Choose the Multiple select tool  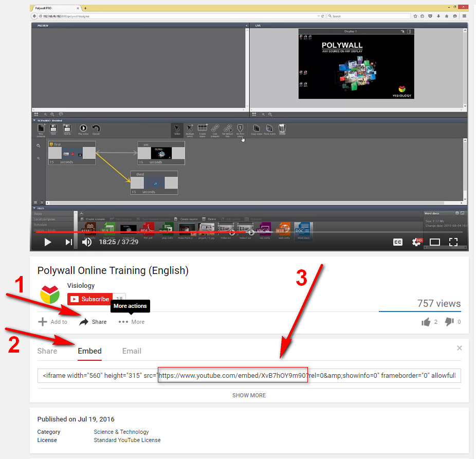pyautogui.click(x=190, y=130)
